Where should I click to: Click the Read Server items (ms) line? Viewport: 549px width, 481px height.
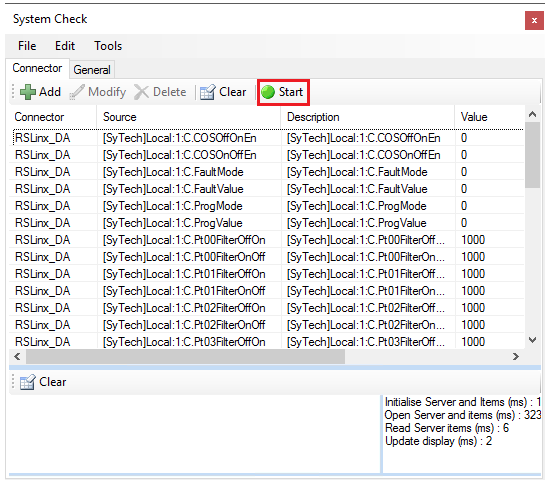447,428
